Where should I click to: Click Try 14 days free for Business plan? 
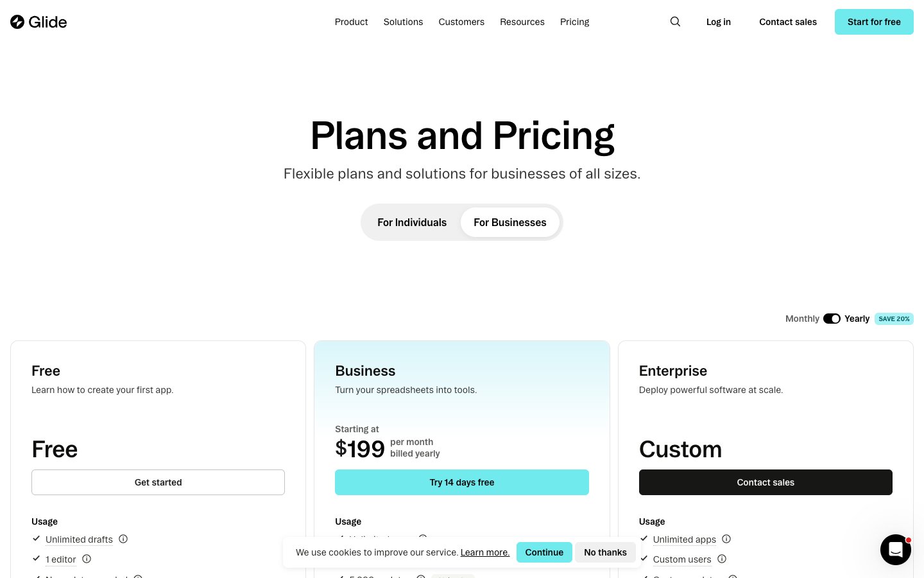click(462, 482)
